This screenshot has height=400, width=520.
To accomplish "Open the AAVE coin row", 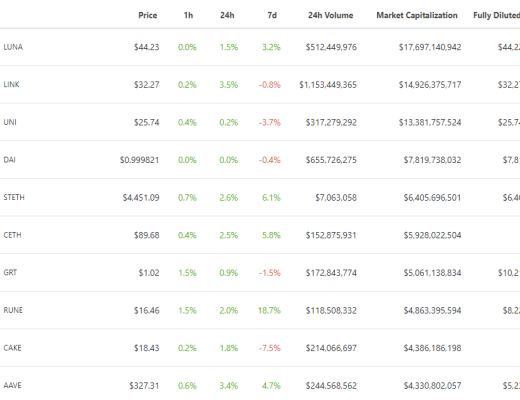I will [x=260, y=383].
